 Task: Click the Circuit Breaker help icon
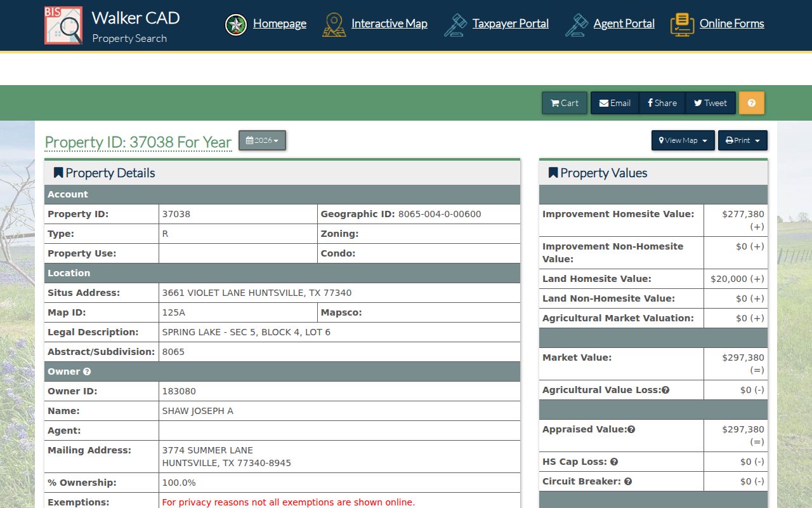click(628, 481)
